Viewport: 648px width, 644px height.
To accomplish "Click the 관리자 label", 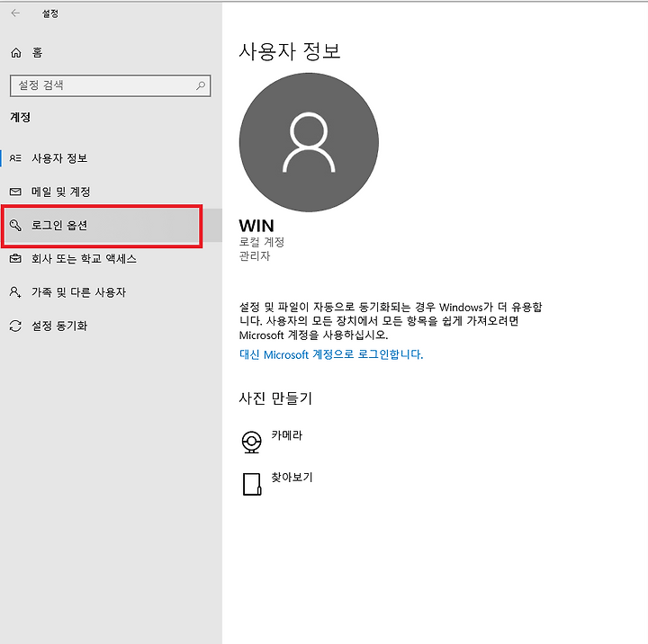I will pyautogui.click(x=255, y=256).
